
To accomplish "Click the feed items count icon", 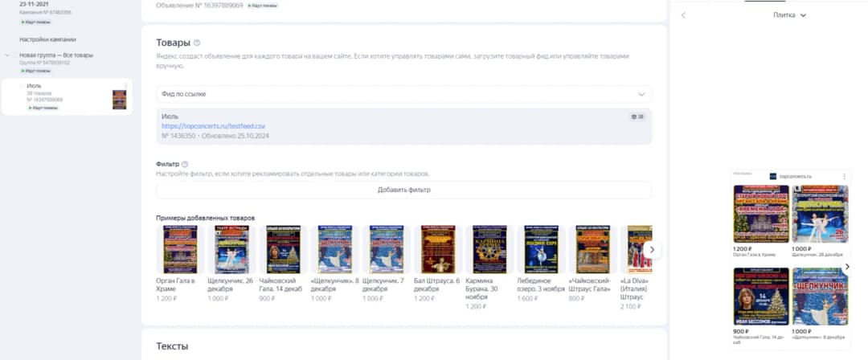I will 637,117.
